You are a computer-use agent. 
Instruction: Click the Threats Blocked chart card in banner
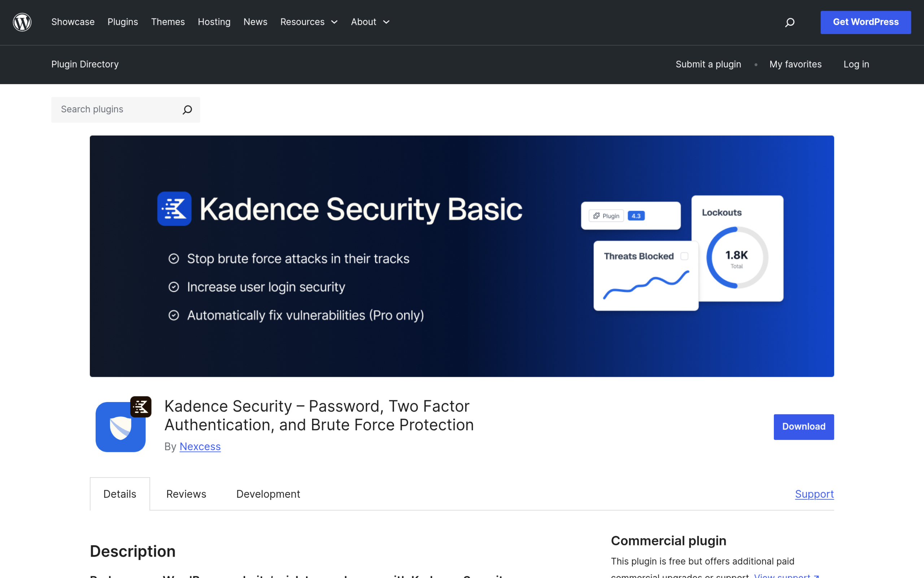[646, 276]
